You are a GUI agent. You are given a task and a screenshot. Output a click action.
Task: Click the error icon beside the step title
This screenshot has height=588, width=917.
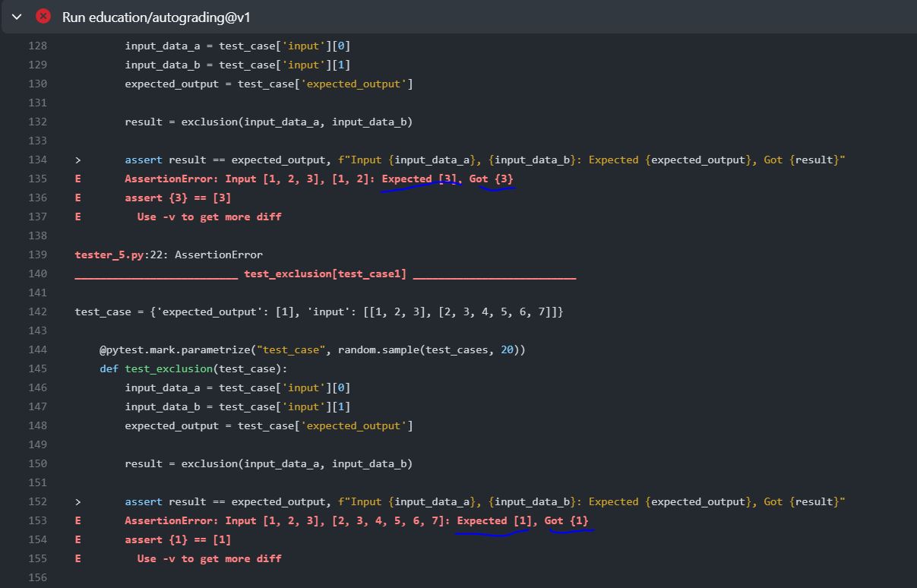(43, 16)
